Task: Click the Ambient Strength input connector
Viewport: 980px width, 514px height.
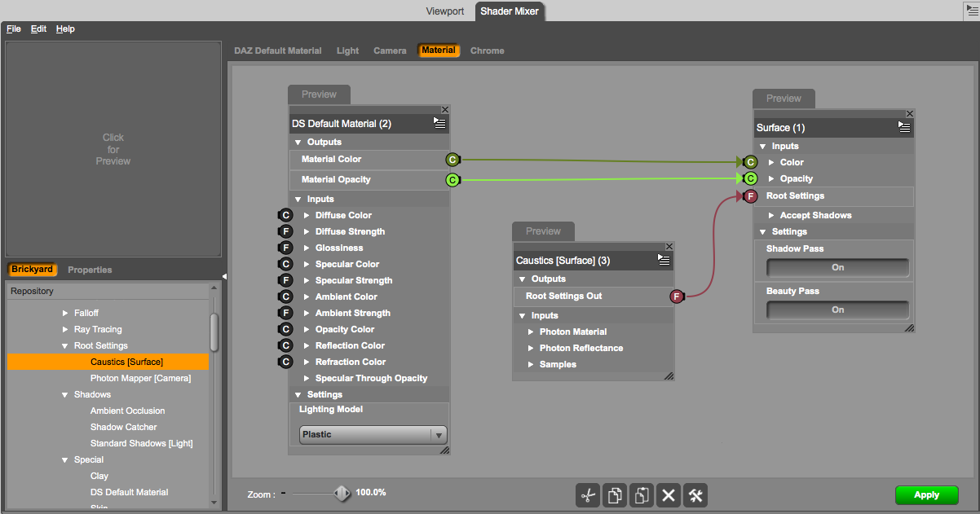Action: pyautogui.click(x=285, y=313)
